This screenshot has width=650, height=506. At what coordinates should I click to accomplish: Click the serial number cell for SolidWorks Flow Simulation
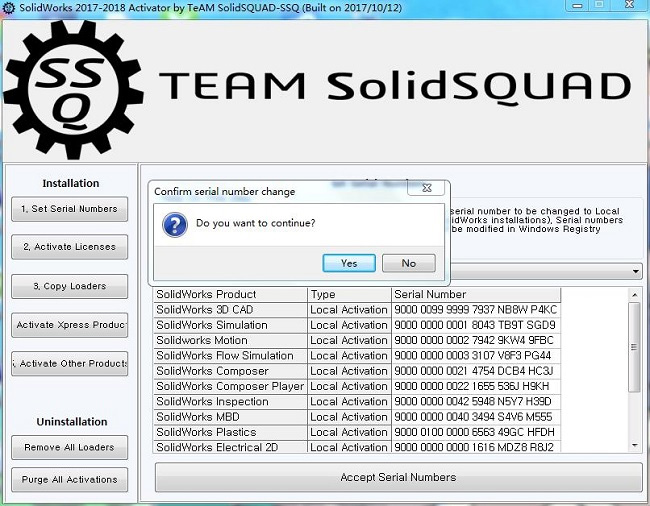(476, 356)
